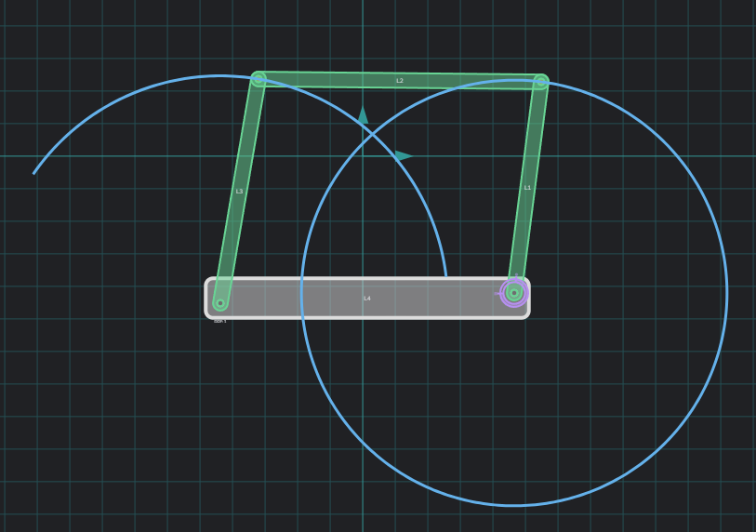Screen dimensions: 756x532
Task: Click the joint connecting L3 and L2
Action: (259, 79)
